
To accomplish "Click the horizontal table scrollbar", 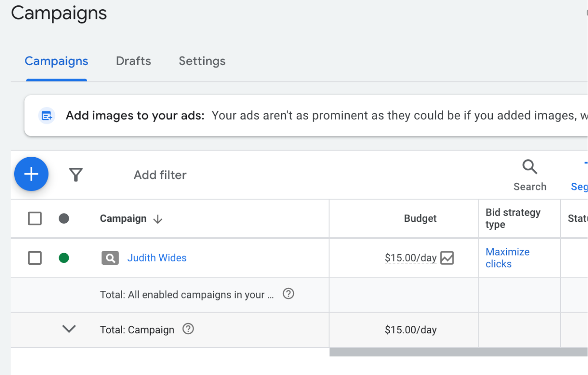I will coord(458,352).
